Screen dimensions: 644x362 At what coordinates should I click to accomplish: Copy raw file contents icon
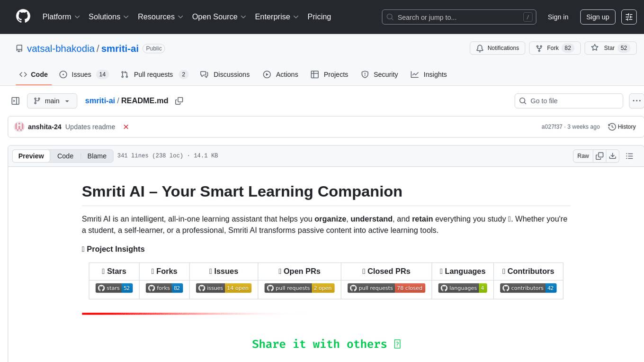coord(599,156)
